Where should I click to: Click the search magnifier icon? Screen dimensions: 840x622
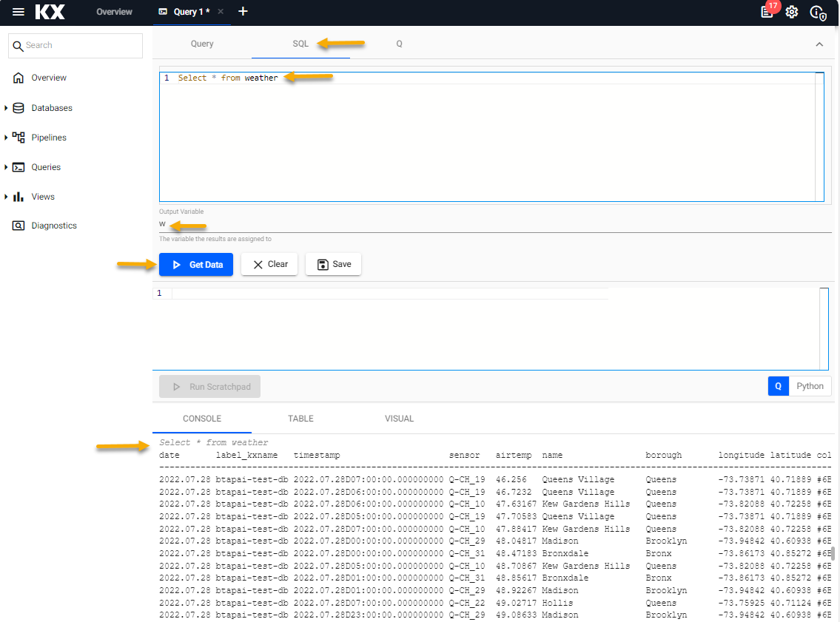18,46
